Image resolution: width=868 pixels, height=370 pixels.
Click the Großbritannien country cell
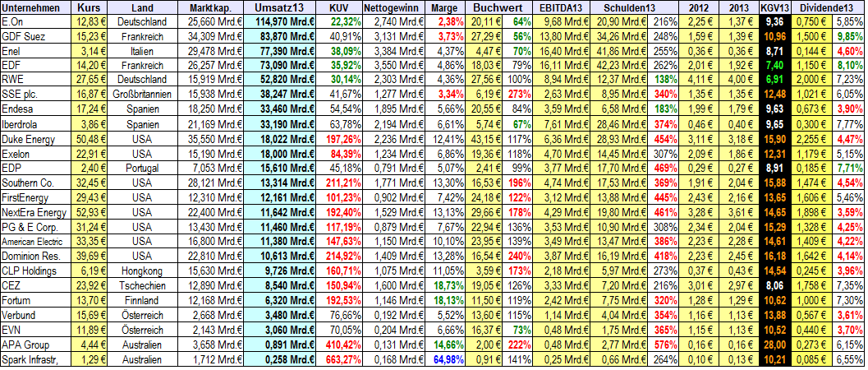coord(143,95)
